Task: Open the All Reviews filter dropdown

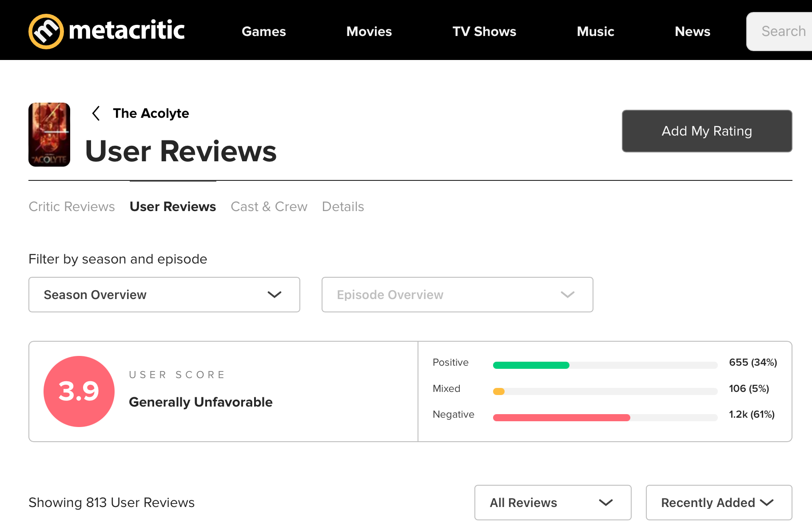Action: pyautogui.click(x=553, y=503)
